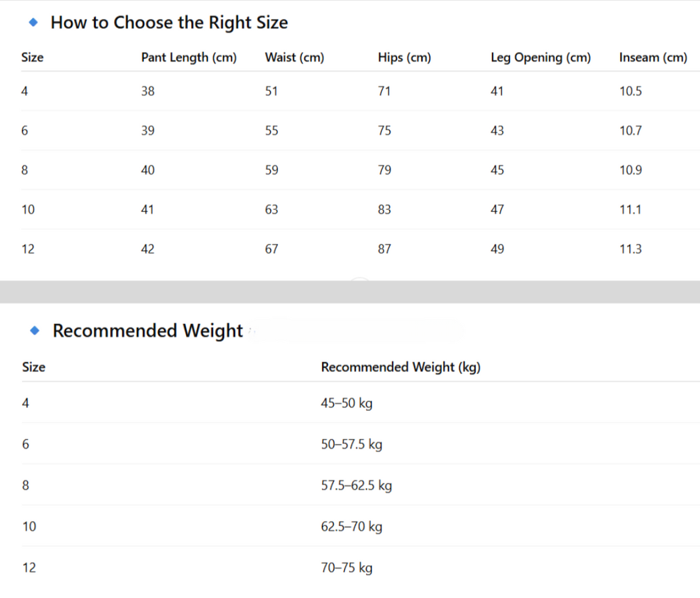This screenshot has height=598, width=700.
Task: Click the "How to Choose the Right Size" heading
Action: tap(169, 23)
